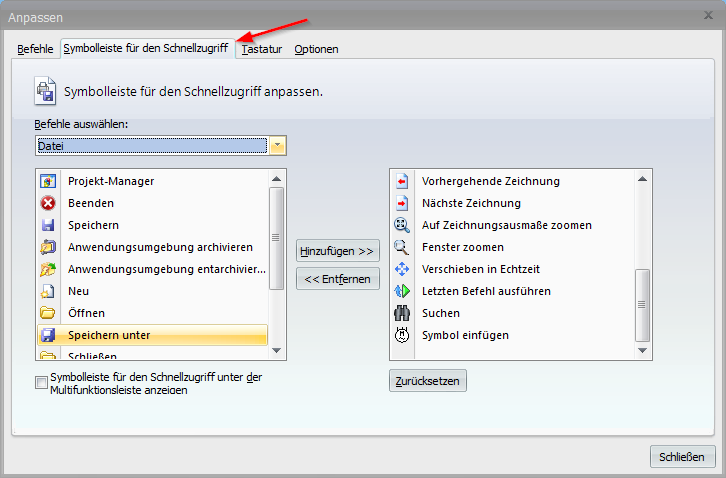The image size is (726, 478).
Task: Switch to the Befehle tab
Action: click(x=35, y=48)
